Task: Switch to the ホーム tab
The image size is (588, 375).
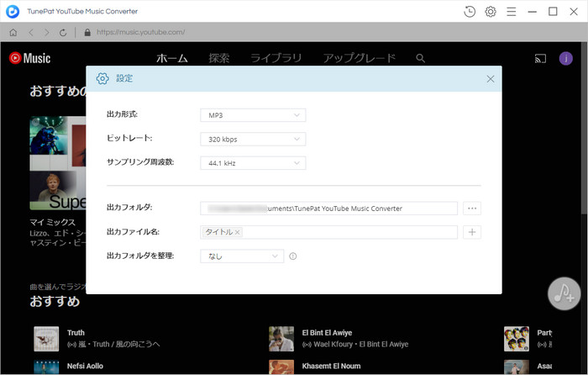Action: tap(171, 58)
